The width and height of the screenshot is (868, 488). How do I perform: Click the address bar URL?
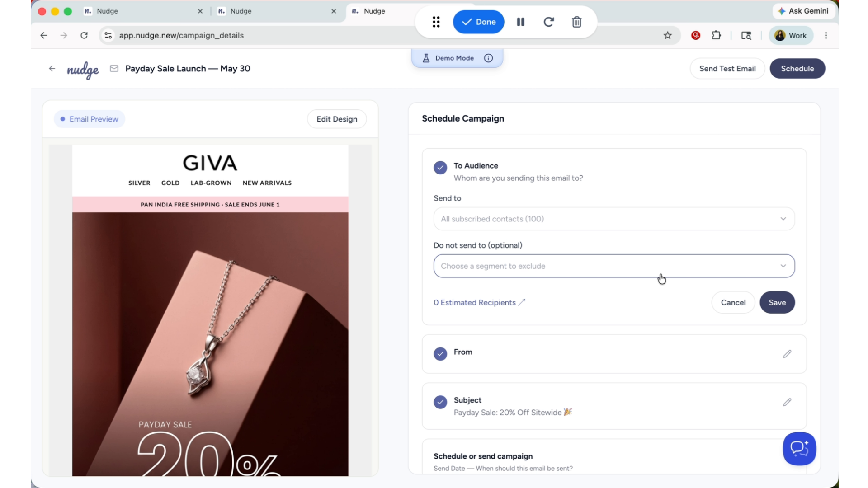tap(181, 35)
